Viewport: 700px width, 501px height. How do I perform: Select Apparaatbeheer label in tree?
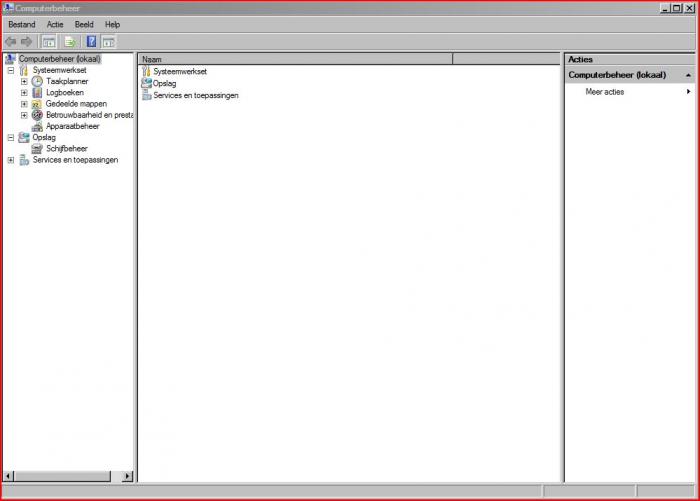point(72,126)
